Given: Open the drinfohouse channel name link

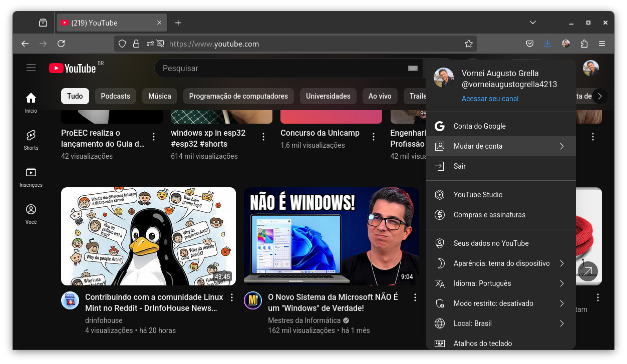Looking at the screenshot, I should (x=104, y=320).
